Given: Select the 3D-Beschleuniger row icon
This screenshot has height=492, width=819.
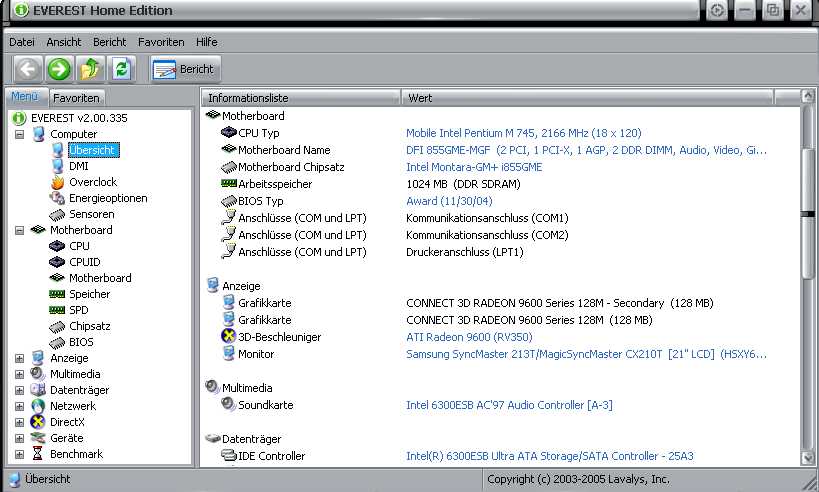Looking at the screenshot, I should 228,336.
